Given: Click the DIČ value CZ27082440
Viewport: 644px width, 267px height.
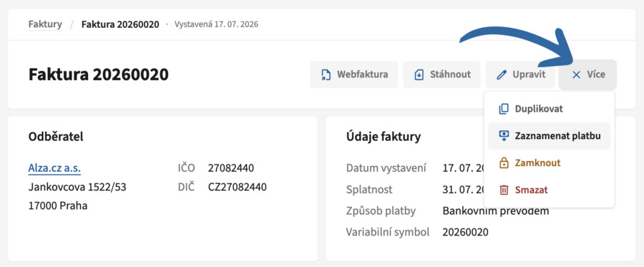Looking at the screenshot, I should click(237, 188).
